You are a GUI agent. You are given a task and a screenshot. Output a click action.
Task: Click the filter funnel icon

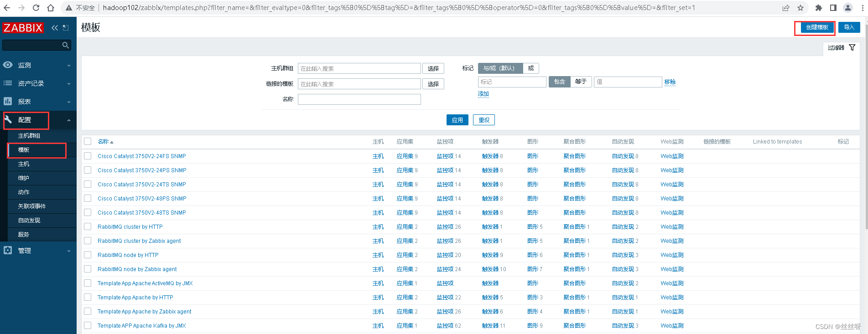pyautogui.click(x=852, y=47)
